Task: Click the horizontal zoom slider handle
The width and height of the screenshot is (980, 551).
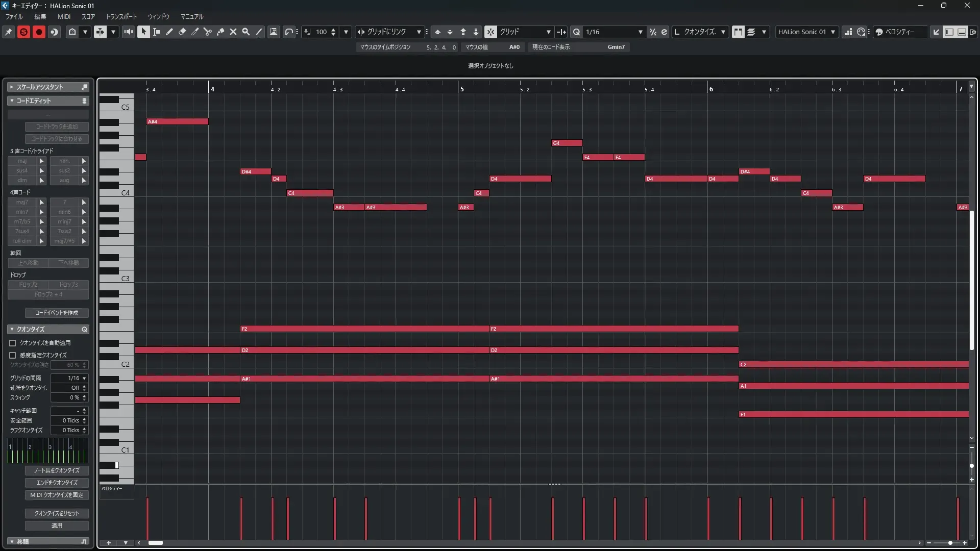Action: click(950, 543)
